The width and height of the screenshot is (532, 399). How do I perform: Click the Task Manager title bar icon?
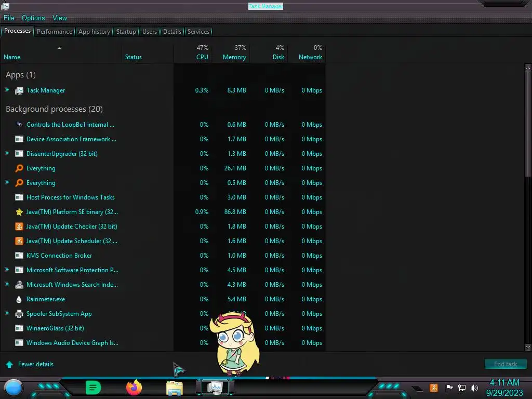tap(5, 6)
